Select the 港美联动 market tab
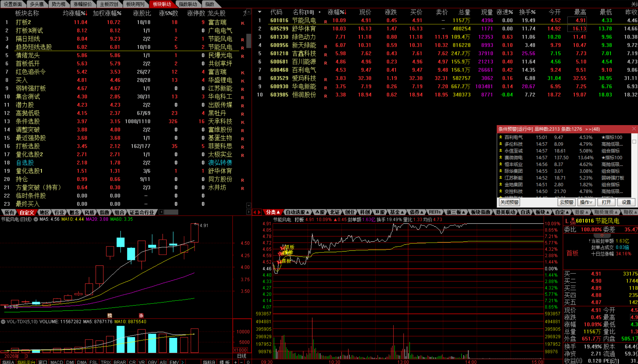 (505, 212)
